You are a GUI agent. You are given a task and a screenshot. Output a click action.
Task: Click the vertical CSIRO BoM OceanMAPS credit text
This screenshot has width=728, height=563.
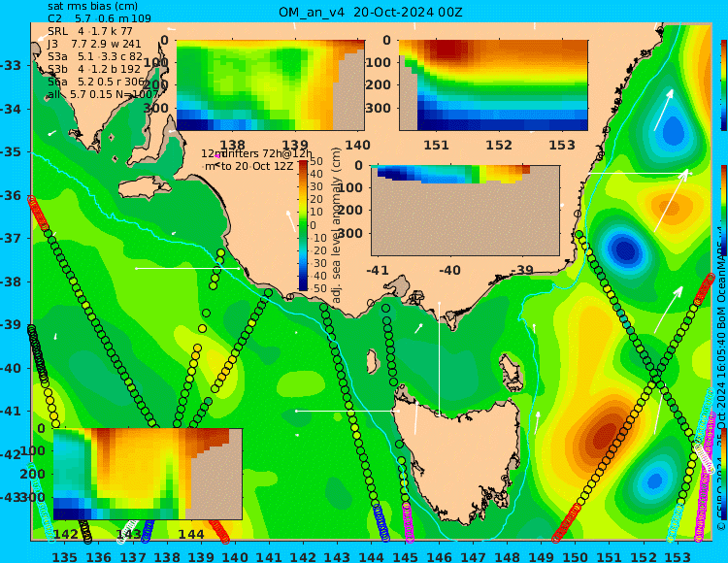[x=721, y=381]
